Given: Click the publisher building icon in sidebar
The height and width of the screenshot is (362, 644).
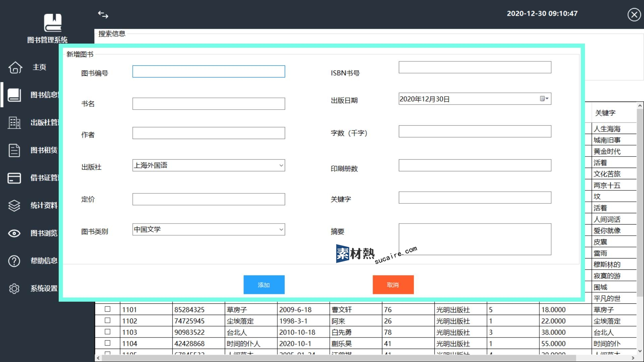Looking at the screenshot, I should (14, 123).
